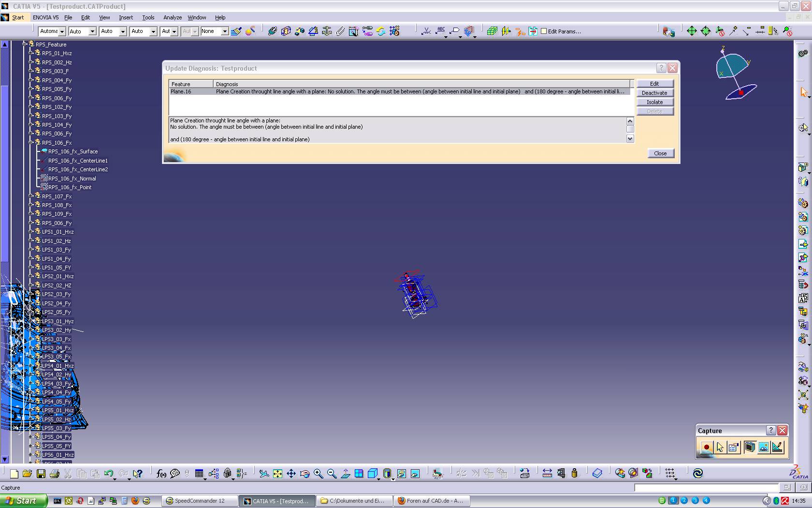Screen dimensions: 812x508
Task: Click the Pixel capture mode icon
Action: point(764,447)
